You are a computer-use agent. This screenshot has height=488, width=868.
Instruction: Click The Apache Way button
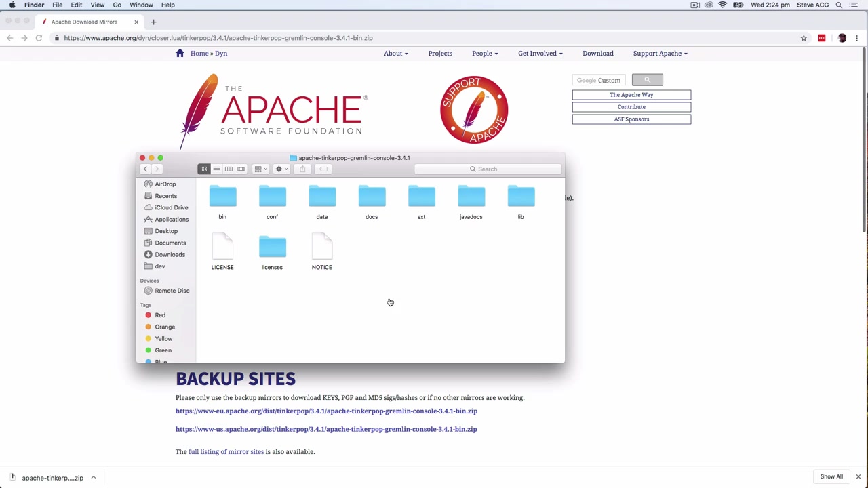(631, 95)
